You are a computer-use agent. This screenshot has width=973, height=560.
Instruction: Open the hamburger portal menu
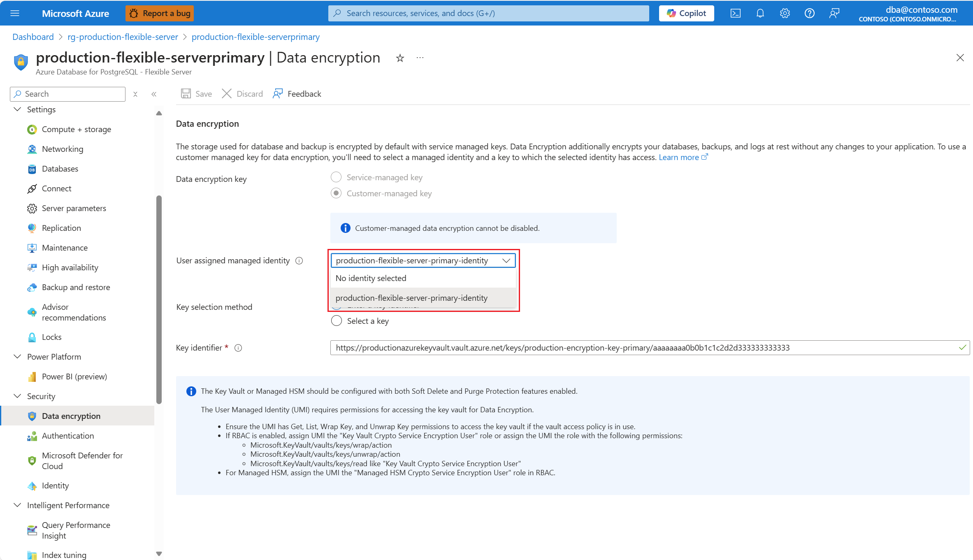(15, 13)
